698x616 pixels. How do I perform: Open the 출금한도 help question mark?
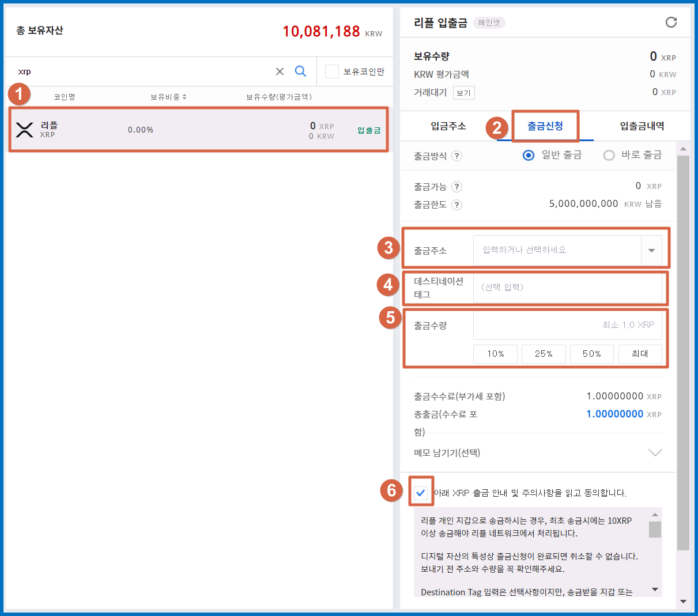click(456, 205)
